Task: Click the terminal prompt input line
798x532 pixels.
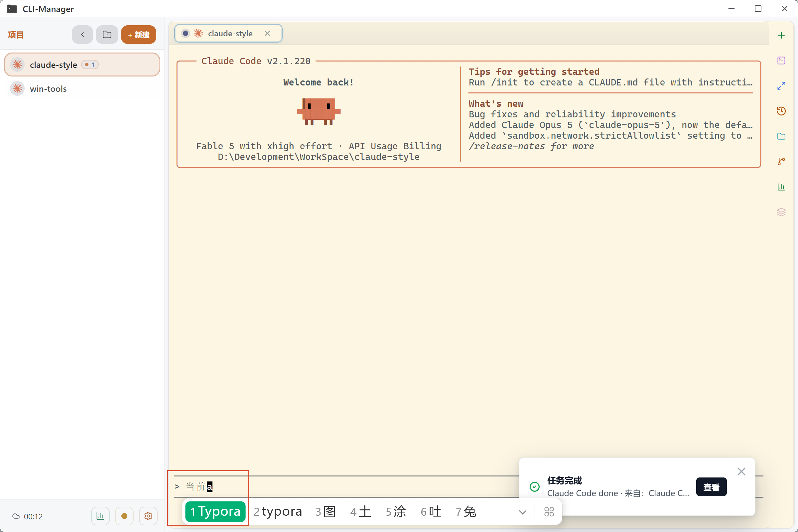Action: point(346,486)
